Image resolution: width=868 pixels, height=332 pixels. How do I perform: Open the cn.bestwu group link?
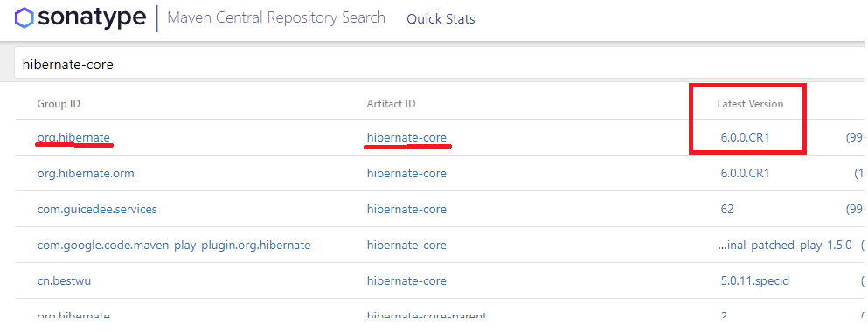click(64, 280)
